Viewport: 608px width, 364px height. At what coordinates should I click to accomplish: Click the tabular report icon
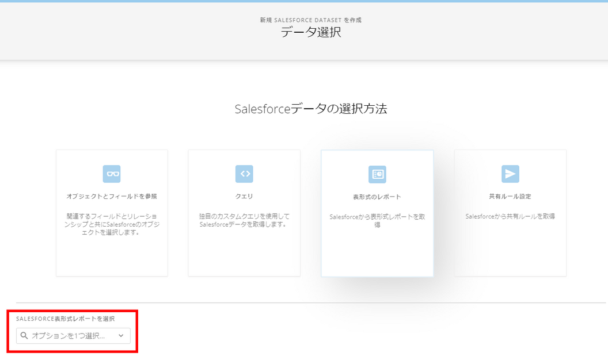[377, 174]
